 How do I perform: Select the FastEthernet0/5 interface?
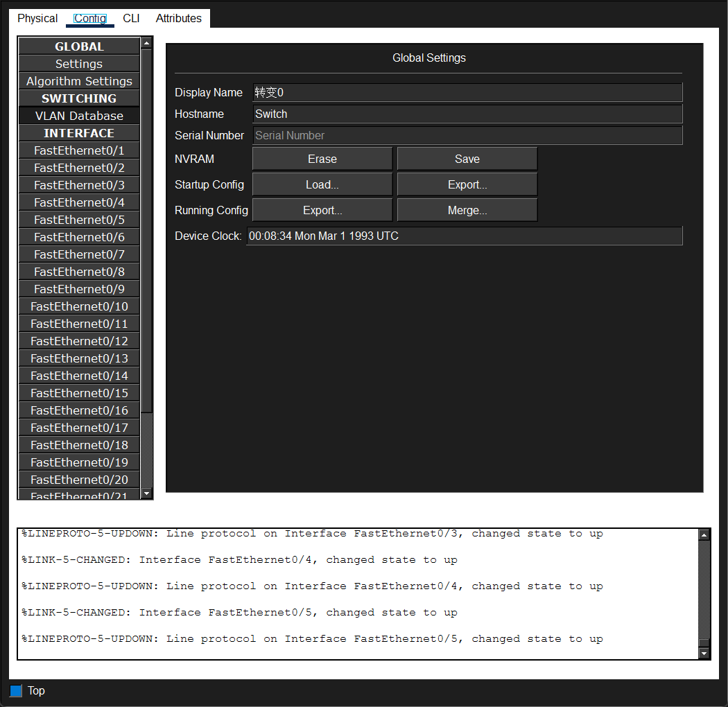pos(79,220)
